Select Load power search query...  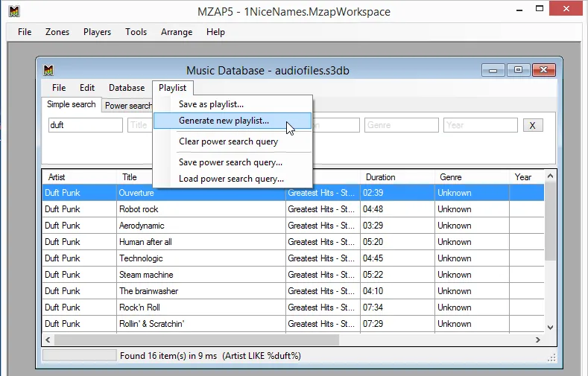233,179
